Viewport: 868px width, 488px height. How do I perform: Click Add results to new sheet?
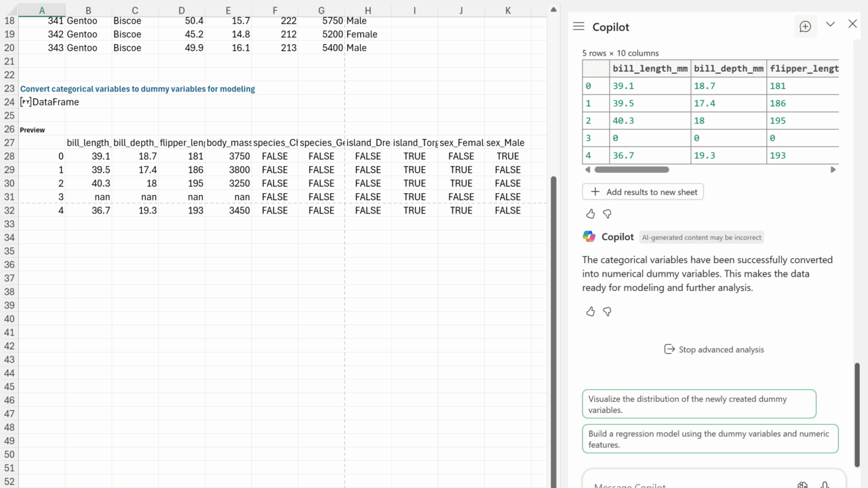643,192
